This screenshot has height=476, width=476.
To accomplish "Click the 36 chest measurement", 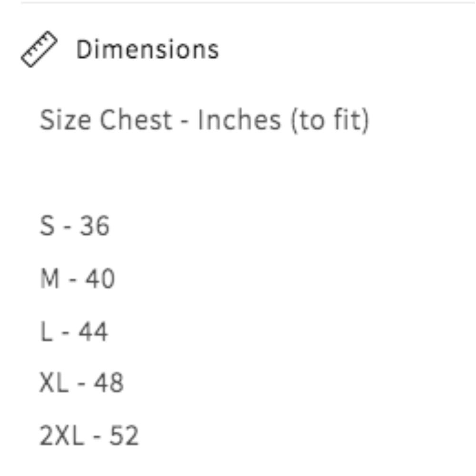I will (94, 226).
